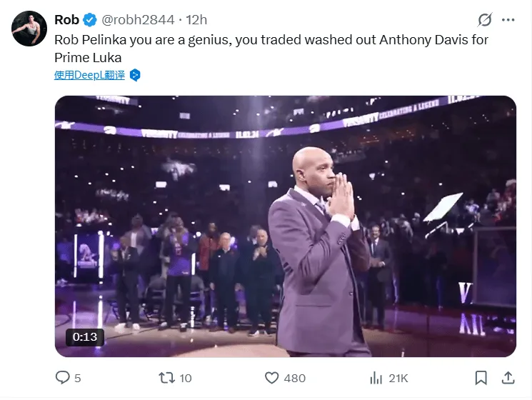View post analytics via bar chart icon
The height and width of the screenshot is (400, 532).
(x=376, y=378)
